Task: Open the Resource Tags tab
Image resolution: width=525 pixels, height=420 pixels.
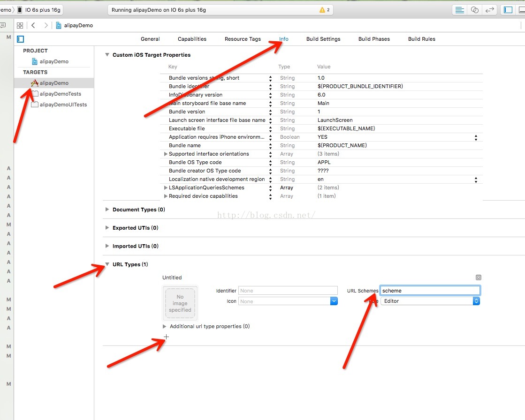Action: coord(243,39)
